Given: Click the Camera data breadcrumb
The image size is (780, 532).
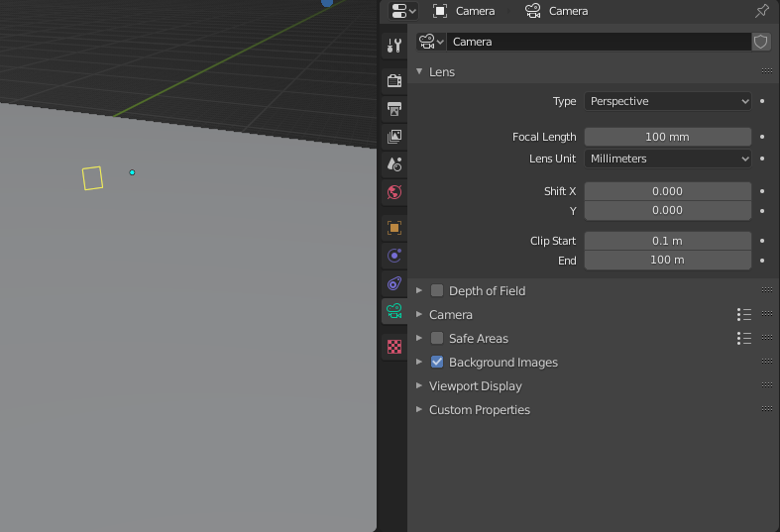Looking at the screenshot, I should click(557, 11).
